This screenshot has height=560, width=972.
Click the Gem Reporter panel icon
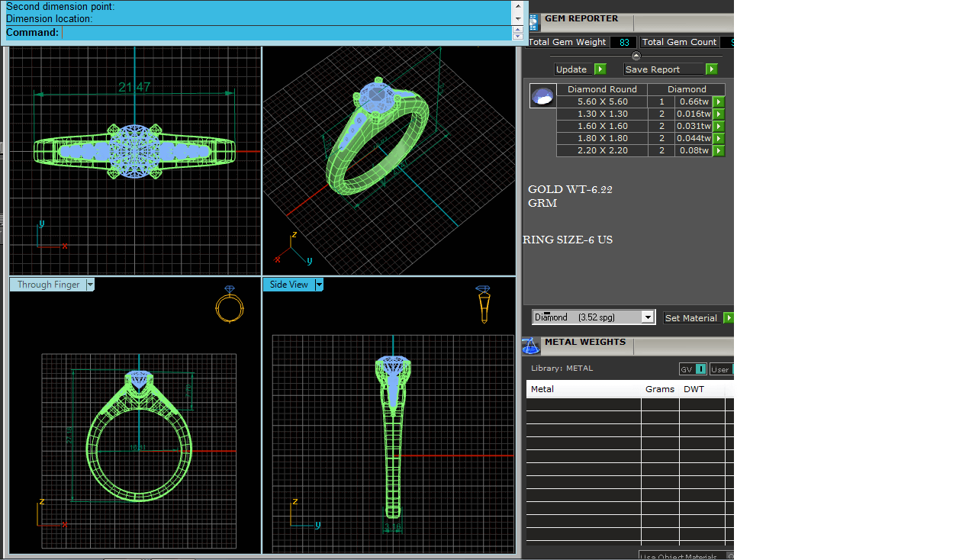533,23
